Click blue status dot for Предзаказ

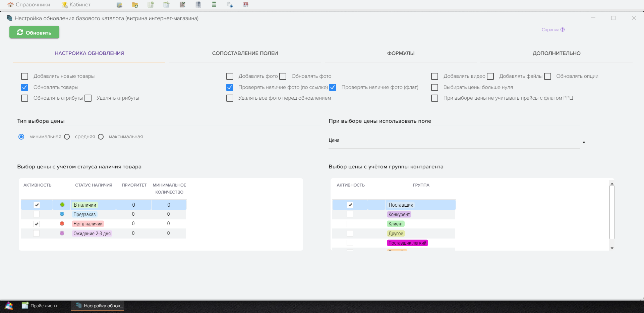coord(62,214)
